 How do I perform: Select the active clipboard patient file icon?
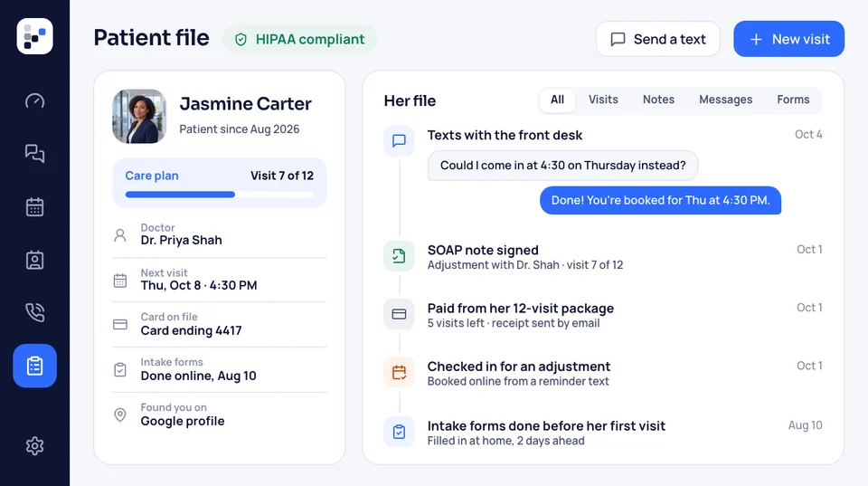pyautogui.click(x=34, y=366)
